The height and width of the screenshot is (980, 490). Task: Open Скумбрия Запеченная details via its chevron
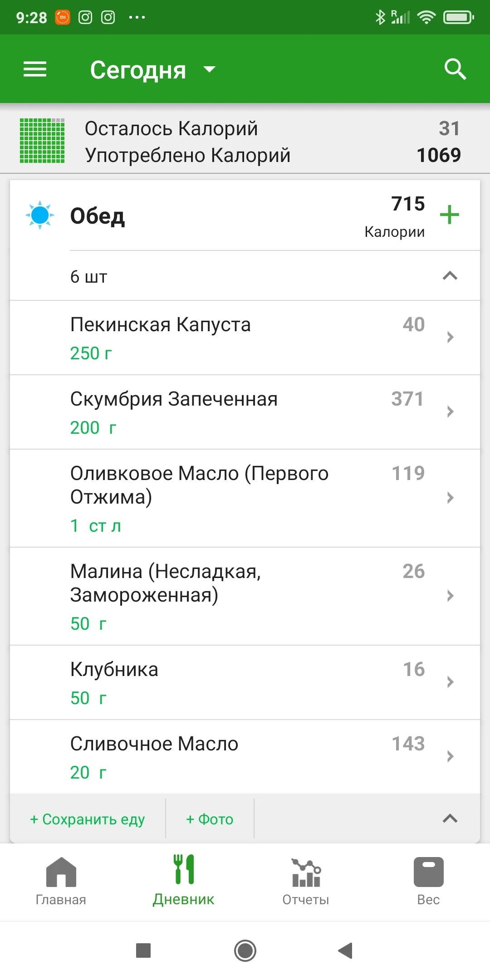pos(450,412)
